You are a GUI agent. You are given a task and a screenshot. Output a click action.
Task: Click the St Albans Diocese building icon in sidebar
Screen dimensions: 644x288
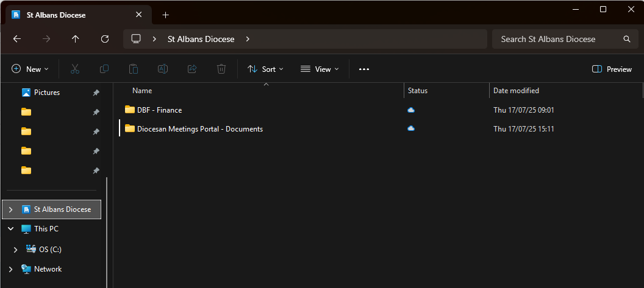pyautogui.click(x=26, y=209)
